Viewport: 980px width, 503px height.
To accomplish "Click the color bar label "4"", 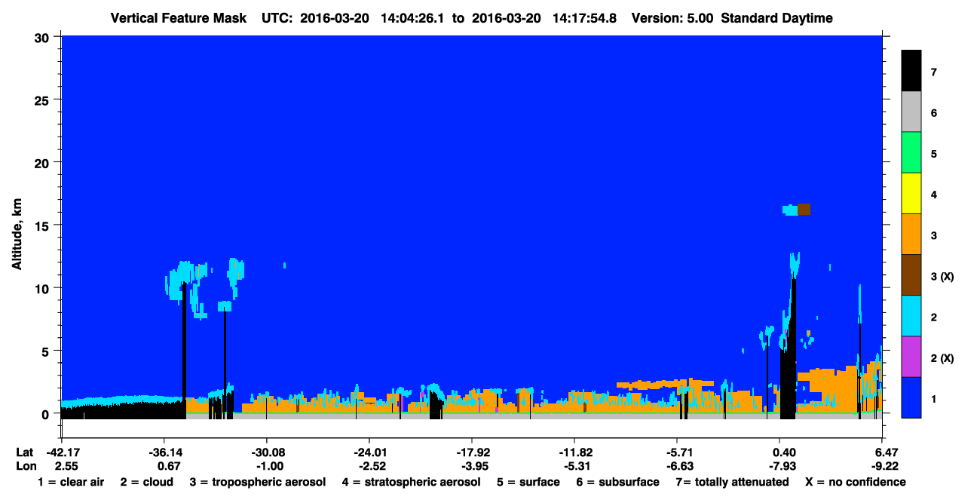I will [933, 195].
